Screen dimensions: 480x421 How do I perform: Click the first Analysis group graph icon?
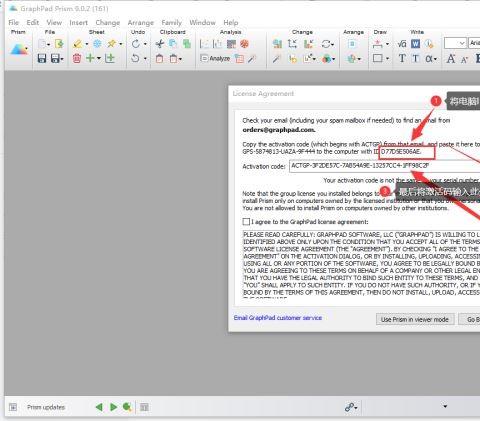tap(204, 44)
